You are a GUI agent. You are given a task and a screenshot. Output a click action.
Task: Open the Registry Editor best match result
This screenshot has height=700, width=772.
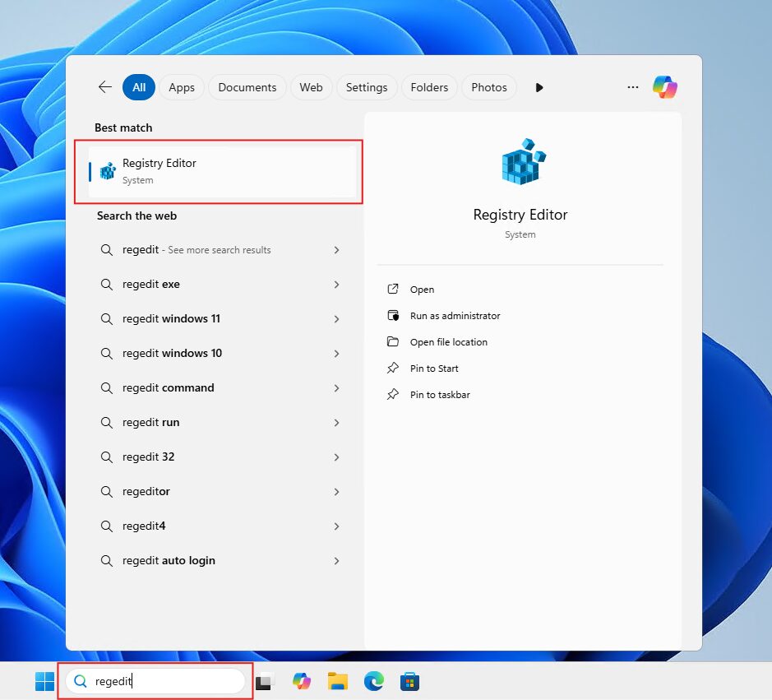click(x=222, y=171)
